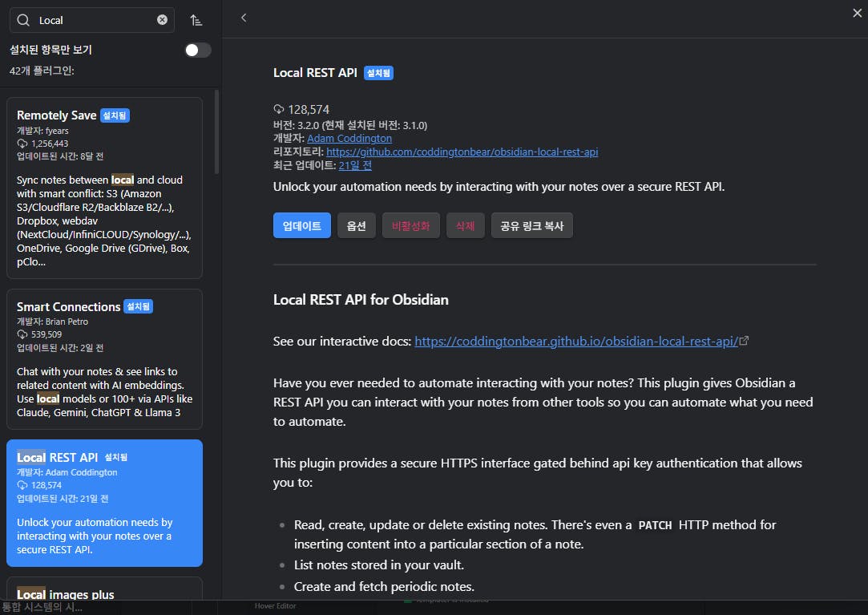Screen dimensions: 868x615
Task: Click the 설치됨 badge beside Remotely Save
Action: pos(115,115)
